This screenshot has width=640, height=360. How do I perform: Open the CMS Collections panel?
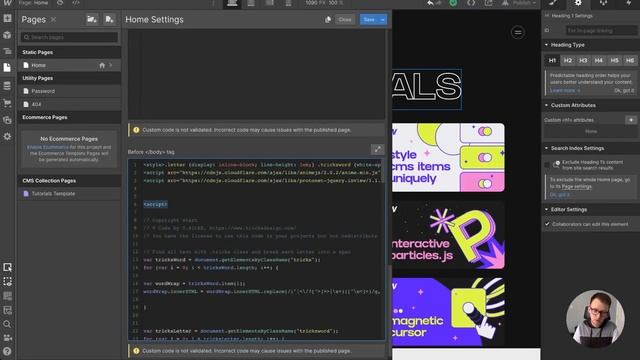point(7,86)
